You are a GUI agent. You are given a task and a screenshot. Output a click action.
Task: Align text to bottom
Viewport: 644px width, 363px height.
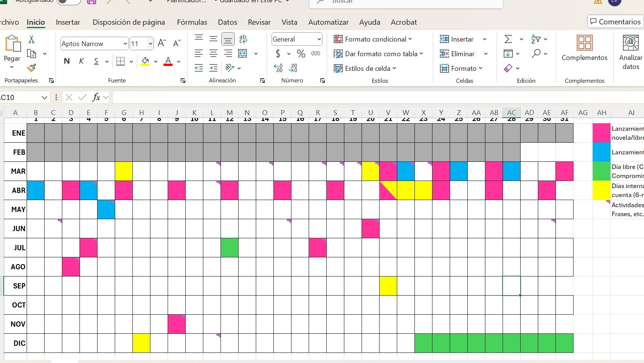pyautogui.click(x=228, y=39)
